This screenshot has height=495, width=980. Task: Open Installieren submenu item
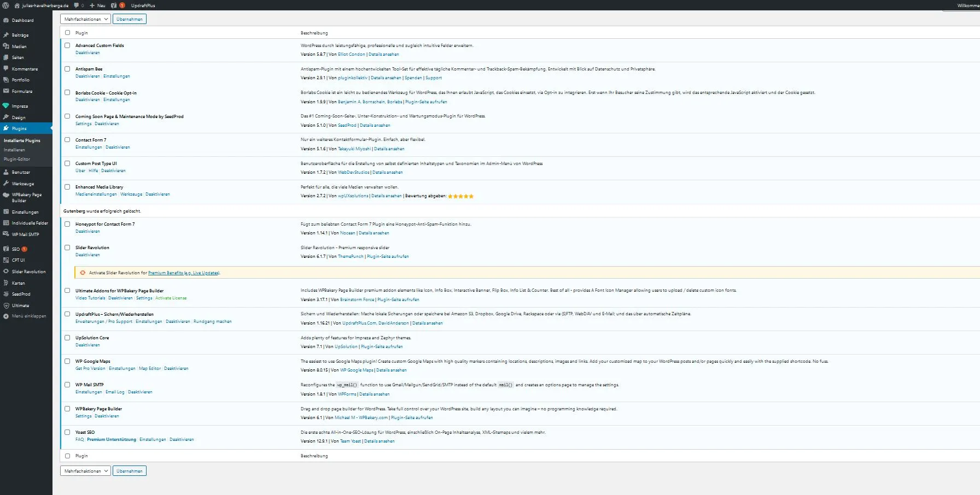click(x=14, y=150)
